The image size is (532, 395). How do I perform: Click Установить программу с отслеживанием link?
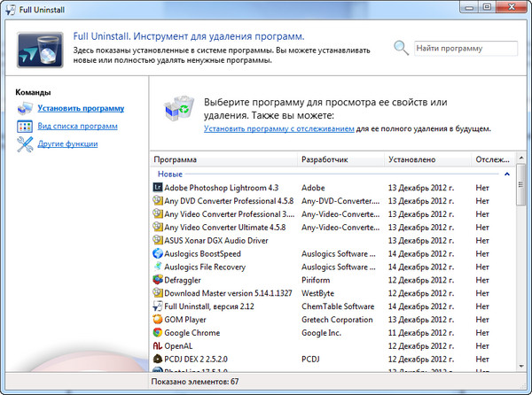click(279, 128)
